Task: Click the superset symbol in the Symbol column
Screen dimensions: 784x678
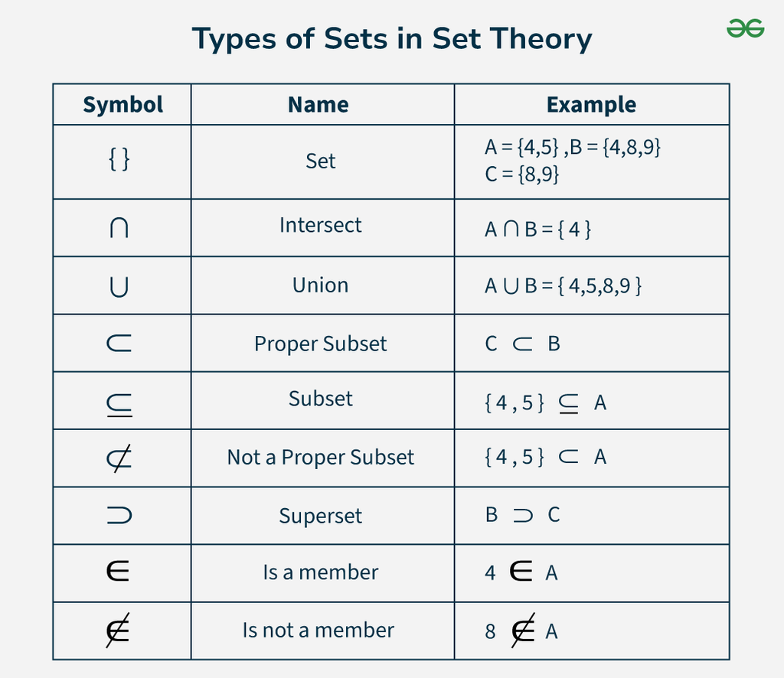Action: (x=119, y=515)
